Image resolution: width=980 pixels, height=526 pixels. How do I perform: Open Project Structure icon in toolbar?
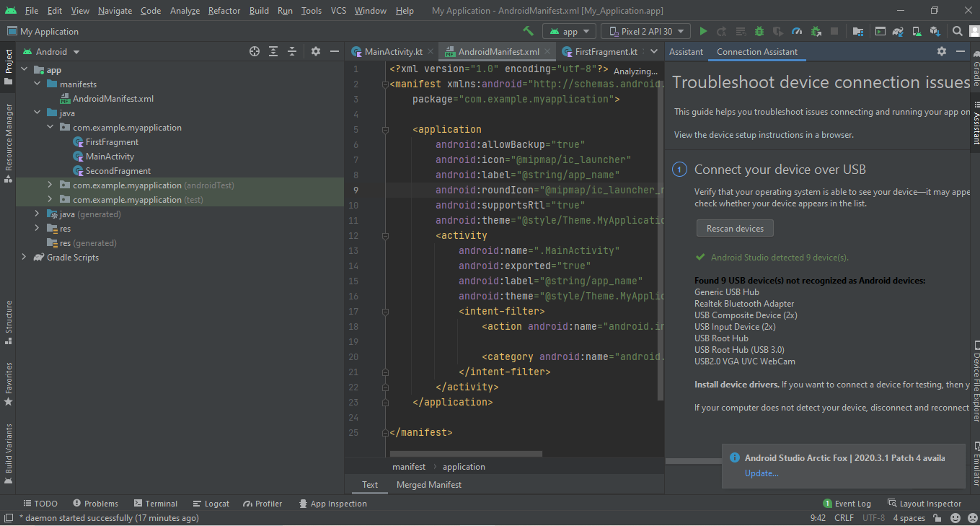point(857,31)
